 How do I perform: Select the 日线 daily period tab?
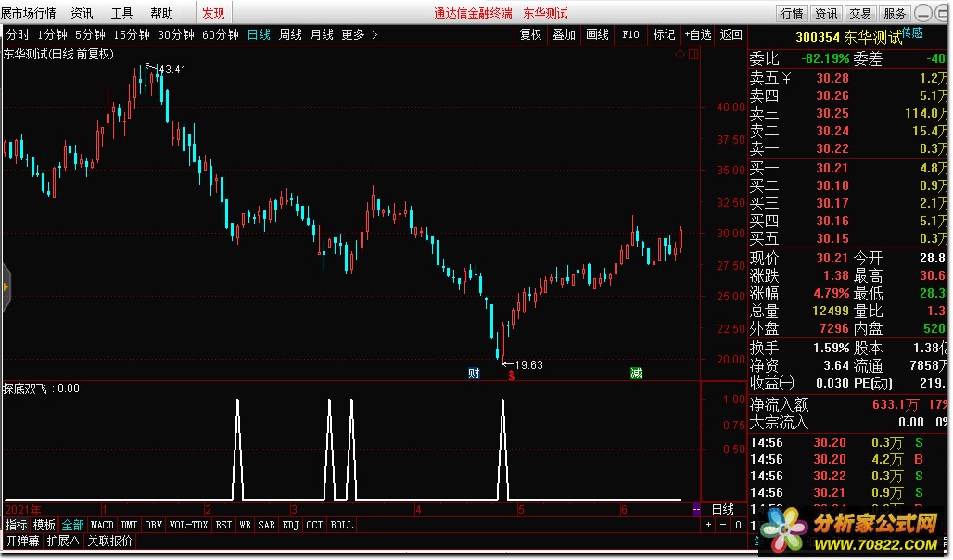point(259,34)
